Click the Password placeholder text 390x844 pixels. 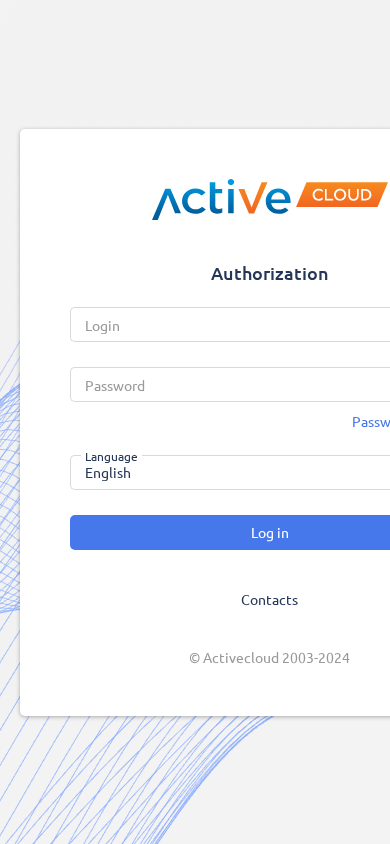point(115,386)
